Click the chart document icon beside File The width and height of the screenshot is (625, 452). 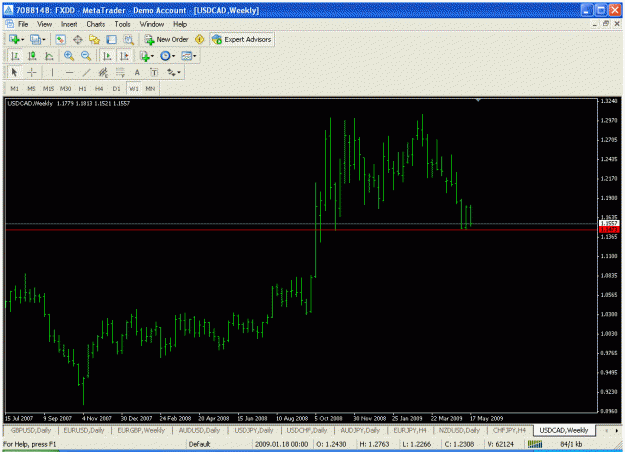click(9, 24)
